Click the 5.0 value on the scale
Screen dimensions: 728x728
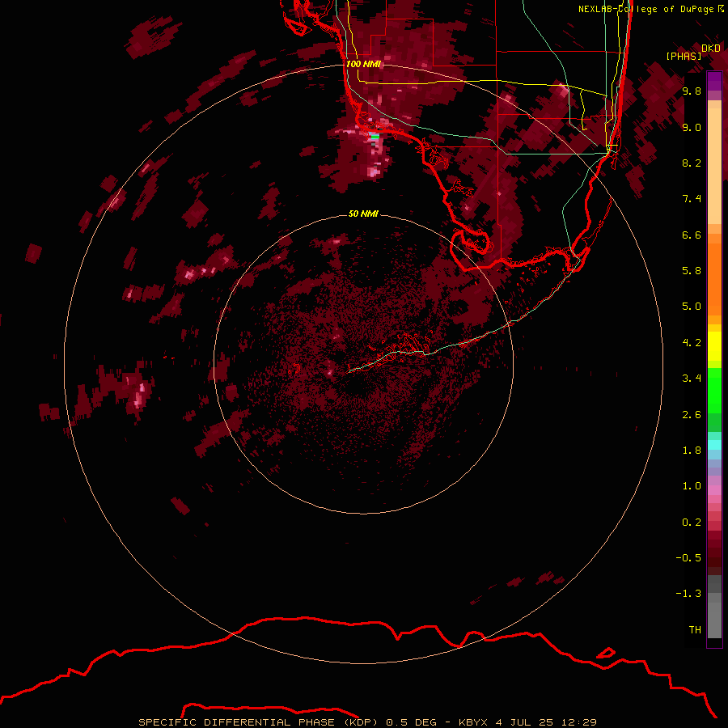[x=692, y=307]
